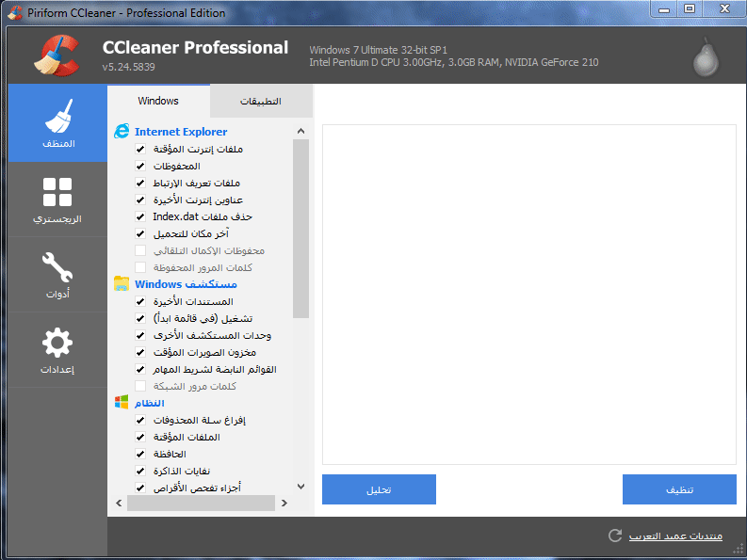Click the Internet Explorer logo icon
This screenshot has height=560, width=747.
point(122,132)
